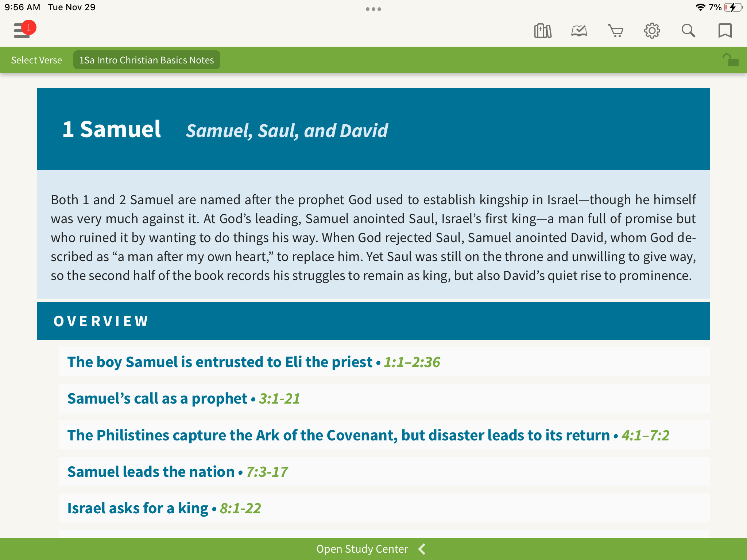This screenshot has height=560, width=747.
Task: Open settings gear icon
Action: (652, 31)
